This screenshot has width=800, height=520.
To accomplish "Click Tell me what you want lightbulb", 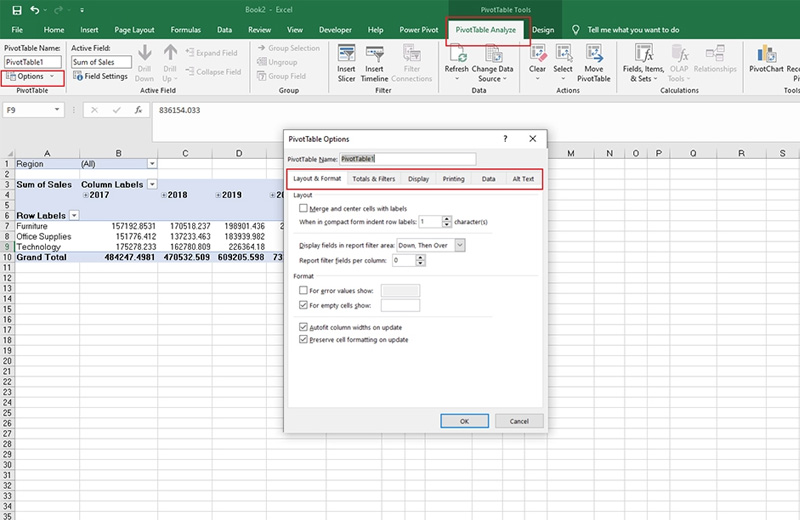I will [x=576, y=30].
